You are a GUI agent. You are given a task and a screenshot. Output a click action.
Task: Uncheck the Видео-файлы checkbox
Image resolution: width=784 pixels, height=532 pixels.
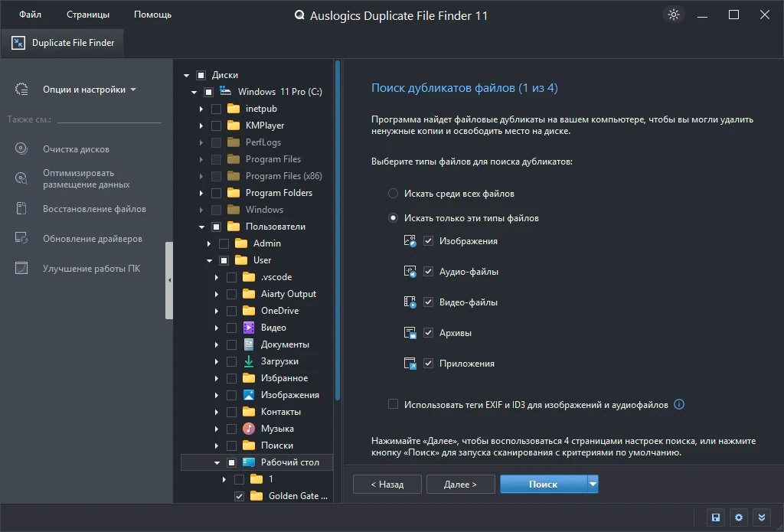tap(429, 302)
